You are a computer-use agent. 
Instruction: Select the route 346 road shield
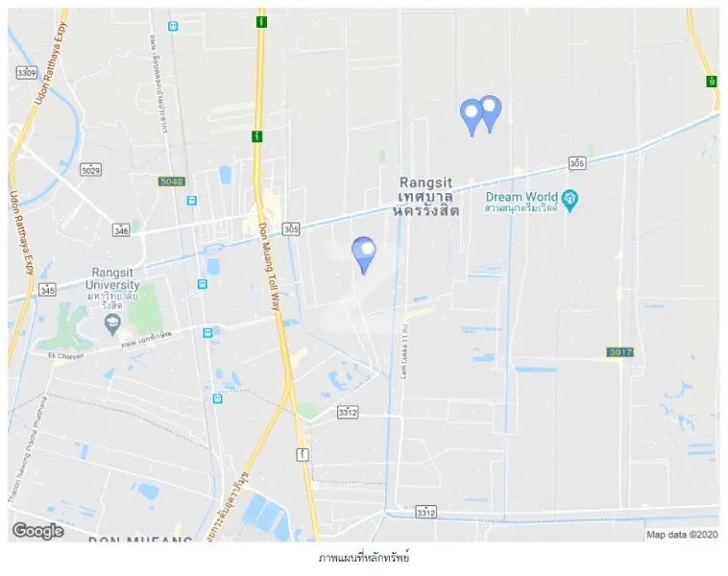point(121,229)
